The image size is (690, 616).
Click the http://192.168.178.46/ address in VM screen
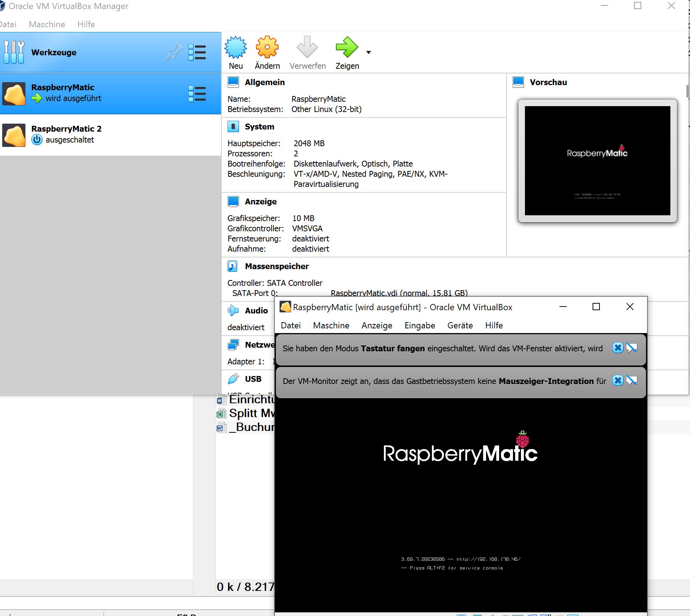[x=489, y=559]
